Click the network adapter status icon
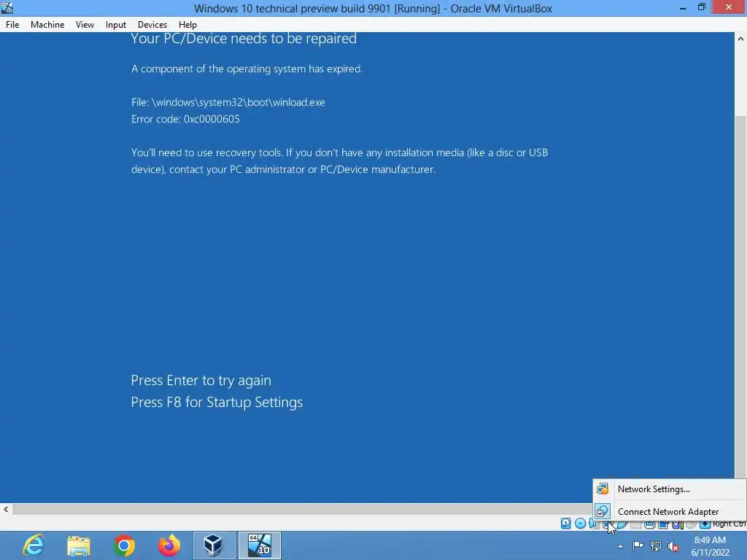747x560 pixels. tap(608, 524)
